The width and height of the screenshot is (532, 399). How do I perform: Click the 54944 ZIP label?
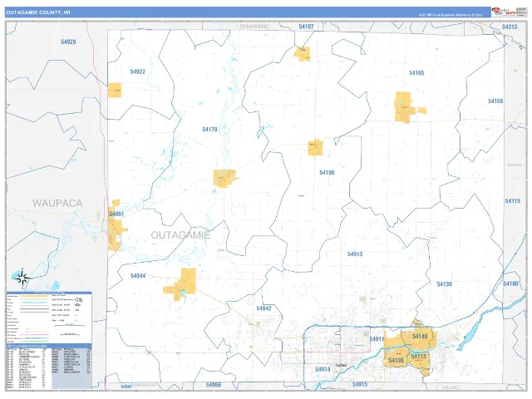click(x=138, y=276)
